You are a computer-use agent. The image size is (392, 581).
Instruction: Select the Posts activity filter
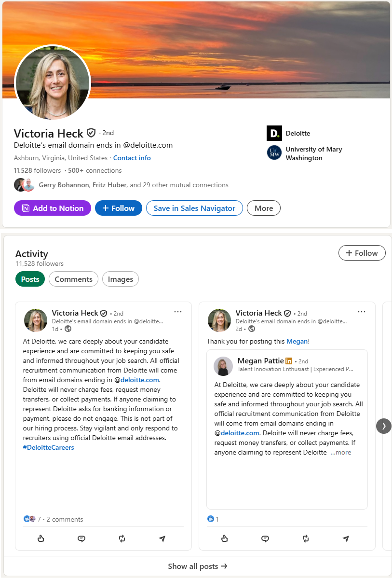pyautogui.click(x=30, y=279)
